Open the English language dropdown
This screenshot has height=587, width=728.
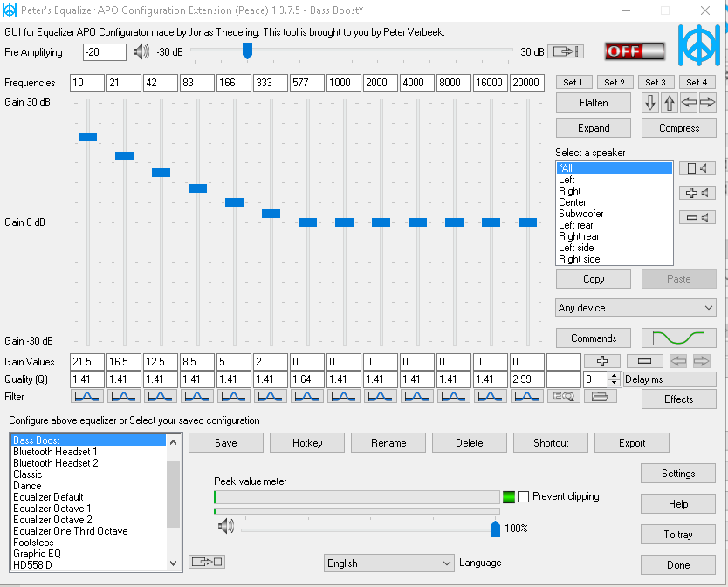[388, 563]
